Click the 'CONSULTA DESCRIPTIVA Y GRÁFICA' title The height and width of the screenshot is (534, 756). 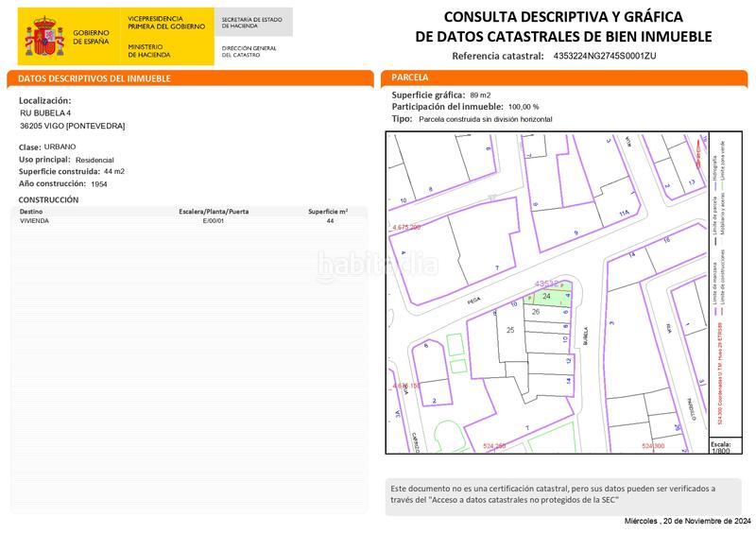click(563, 16)
